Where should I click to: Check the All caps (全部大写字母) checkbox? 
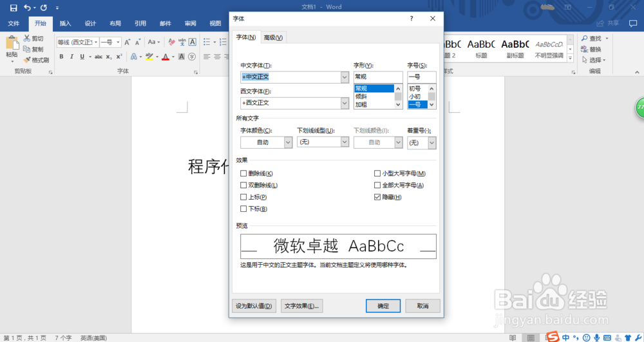click(377, 185)
